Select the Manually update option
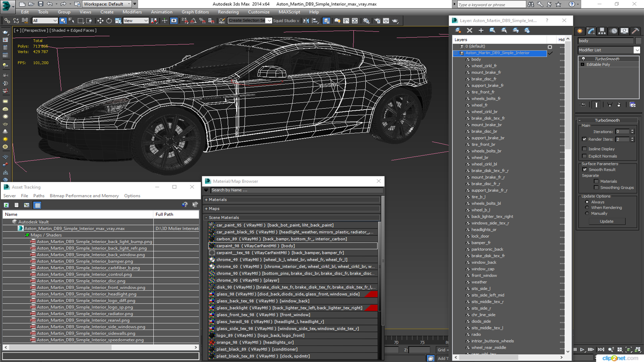The height and width of the screenshot is (362, 644). pos(587,213)
